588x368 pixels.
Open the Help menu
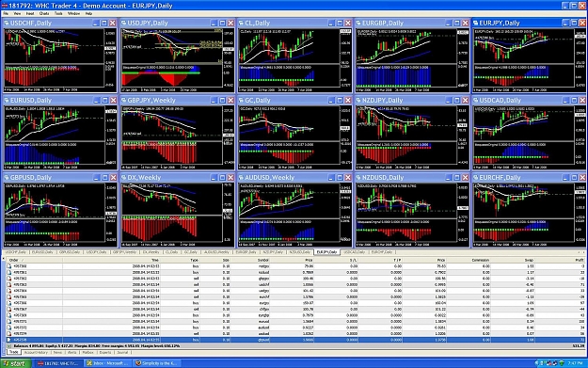pyautogui.click(x=88, y=13)
